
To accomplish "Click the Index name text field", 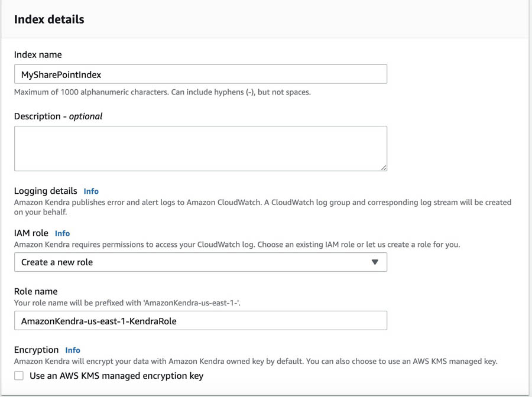I will (x=200, y=74).
